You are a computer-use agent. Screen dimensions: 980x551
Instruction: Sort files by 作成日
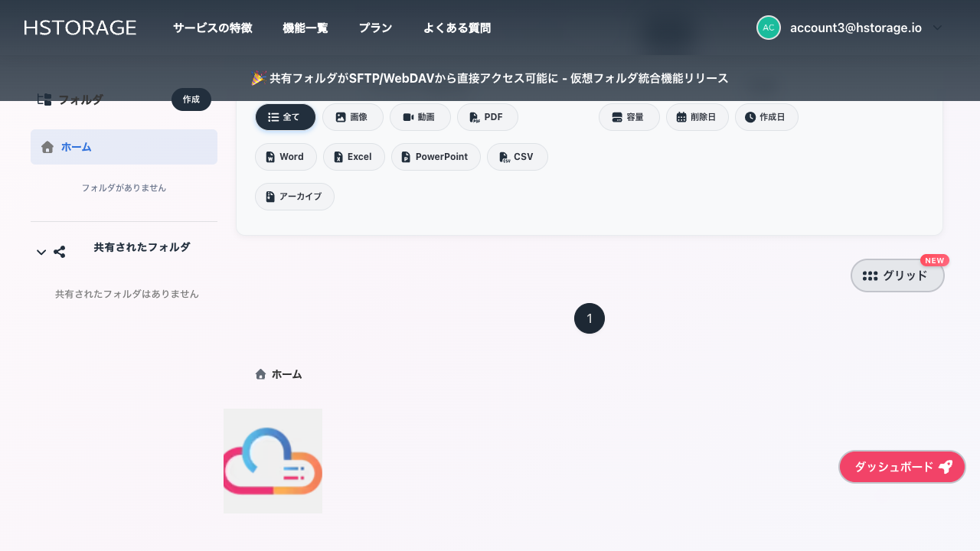click(766, 117)
